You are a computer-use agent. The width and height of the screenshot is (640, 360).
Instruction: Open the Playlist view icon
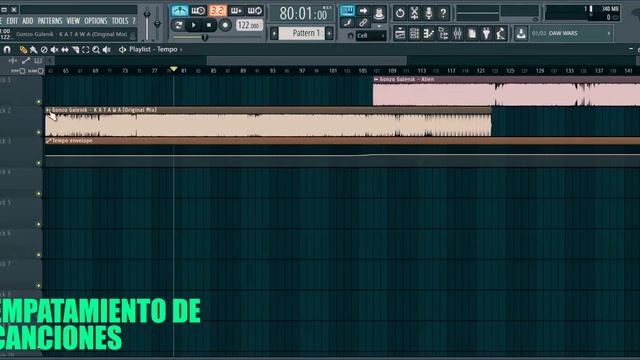(400, 33)
